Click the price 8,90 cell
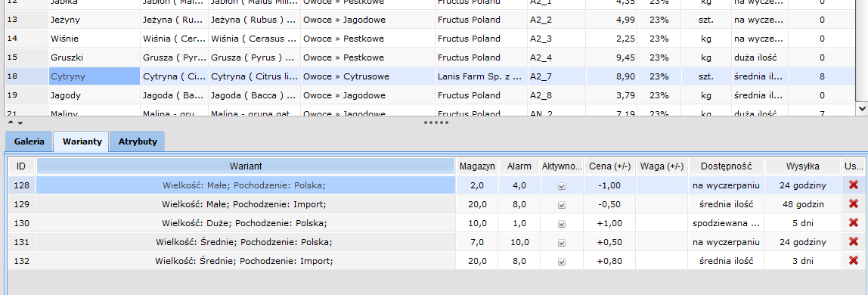Viewport: 868px width, 295px height. (x=611, y=76)
